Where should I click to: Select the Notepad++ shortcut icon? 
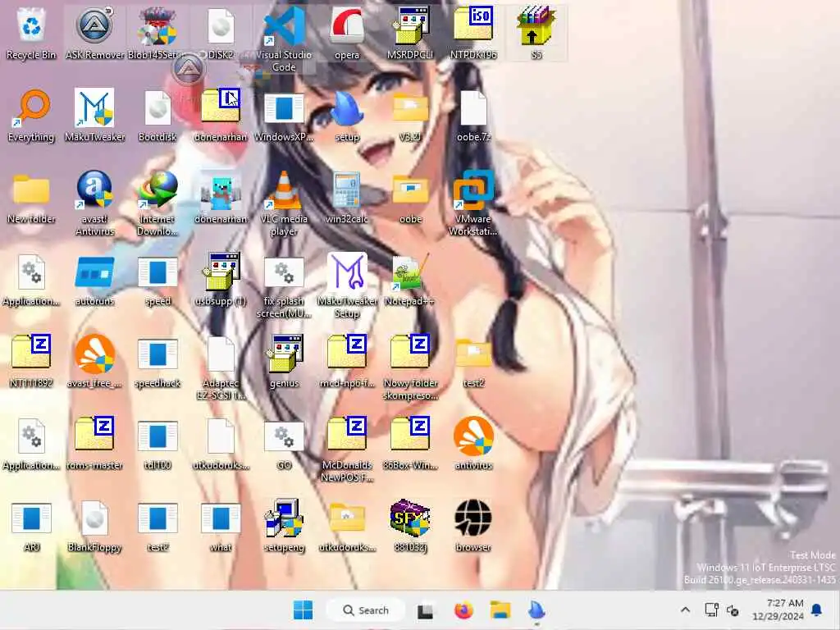[410, 280]
